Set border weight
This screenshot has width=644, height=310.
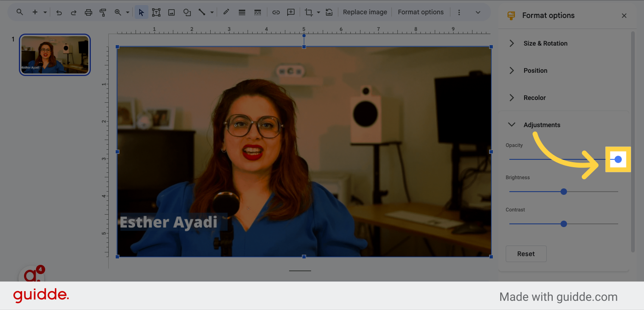pyautogui.click(x=242, y=12)
